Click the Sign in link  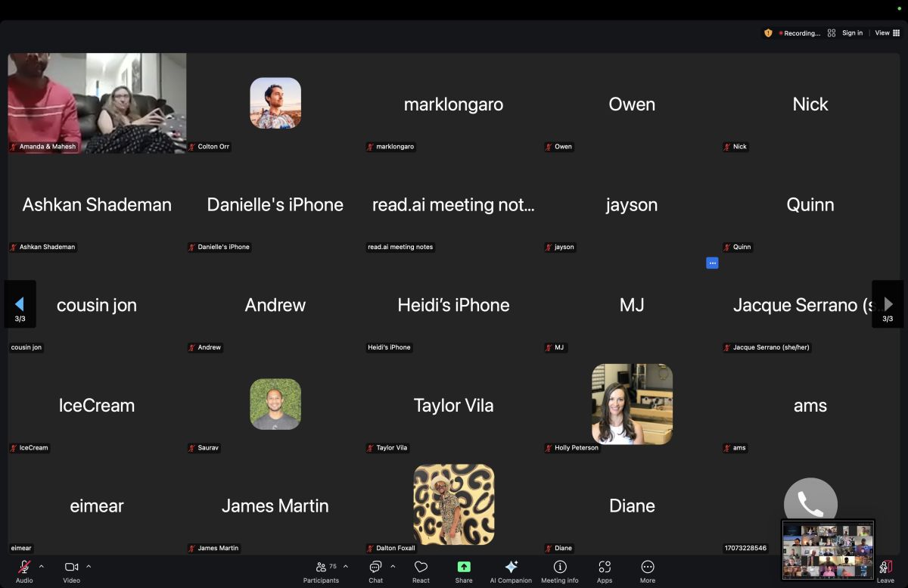coord(852,33)
